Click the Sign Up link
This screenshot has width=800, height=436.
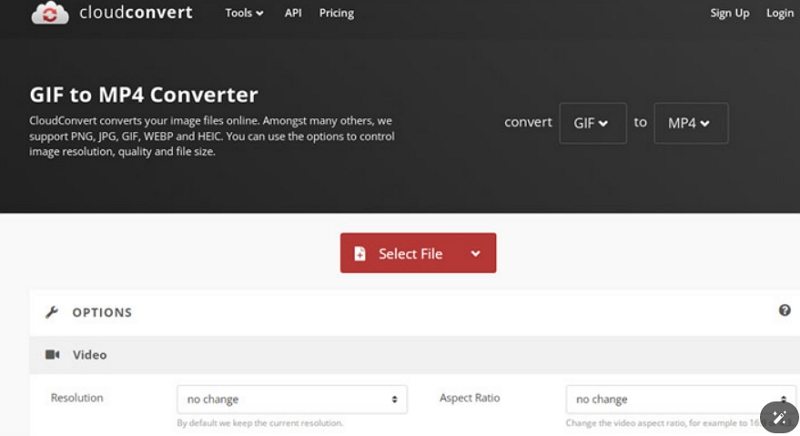(729, 13)
